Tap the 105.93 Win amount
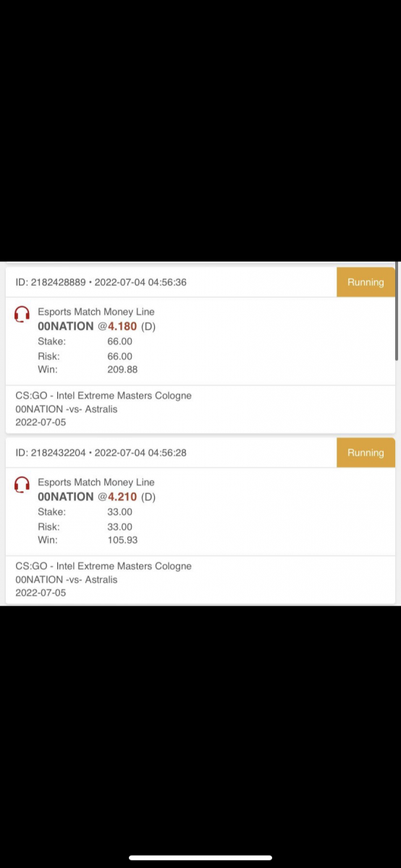 pyautogui.click(x=122, y=540)
